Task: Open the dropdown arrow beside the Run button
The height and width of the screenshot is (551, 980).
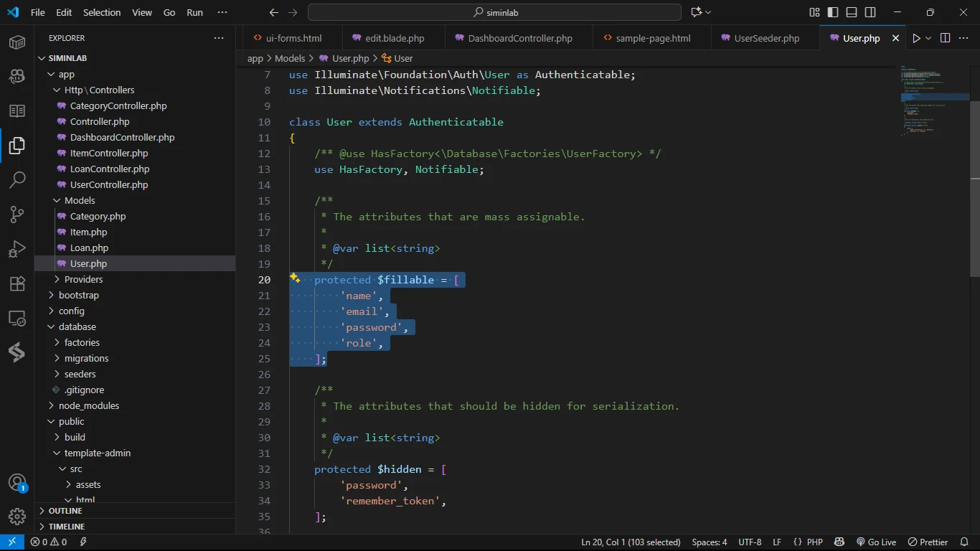Action: (x=928, y=38)
